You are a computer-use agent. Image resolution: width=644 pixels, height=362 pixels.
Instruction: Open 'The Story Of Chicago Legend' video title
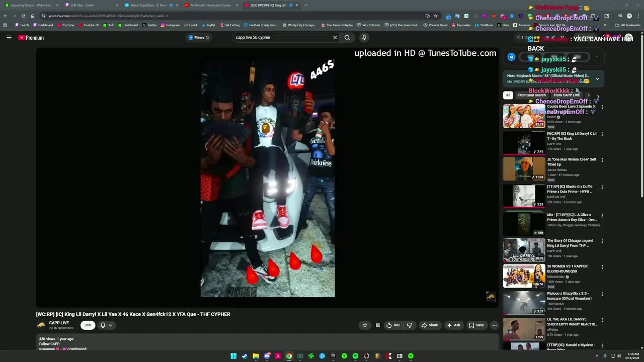tap(571, 243)
